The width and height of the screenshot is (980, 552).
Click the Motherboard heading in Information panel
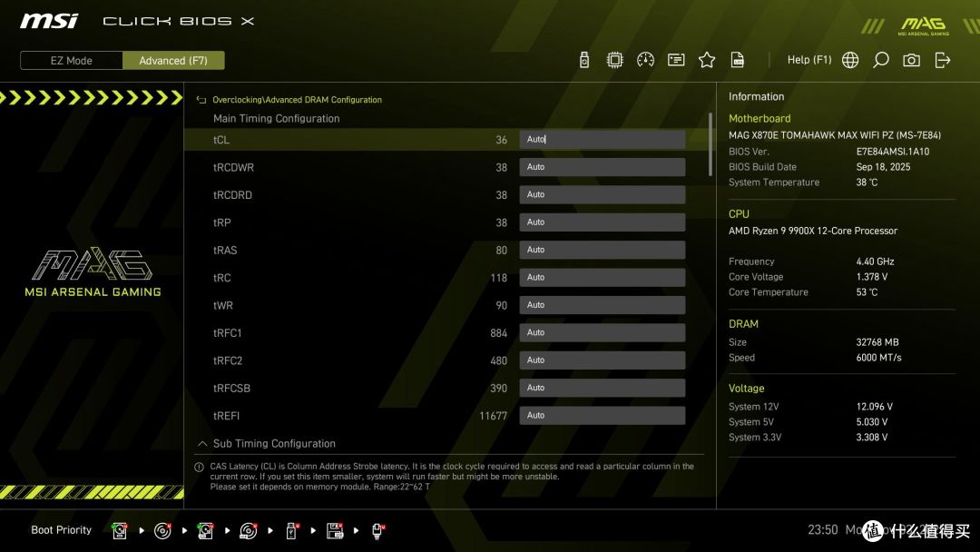click(759, 118)
